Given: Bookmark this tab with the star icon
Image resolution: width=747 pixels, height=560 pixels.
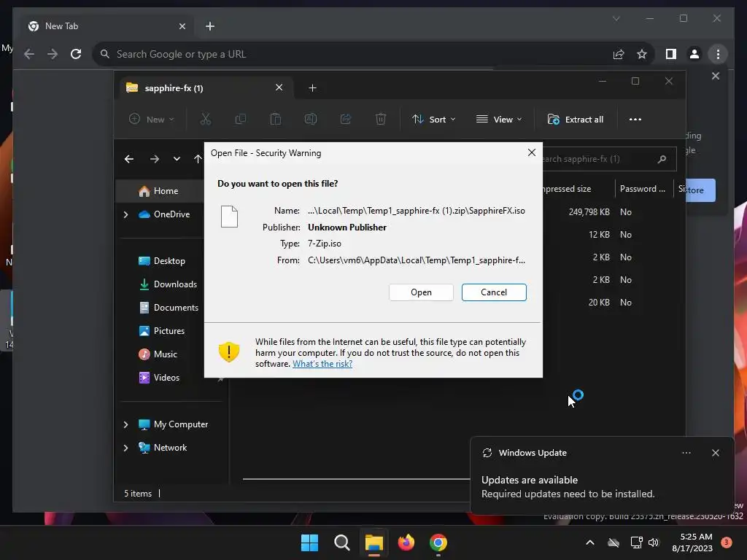Looking at the screenshot, I should (642, 54).
